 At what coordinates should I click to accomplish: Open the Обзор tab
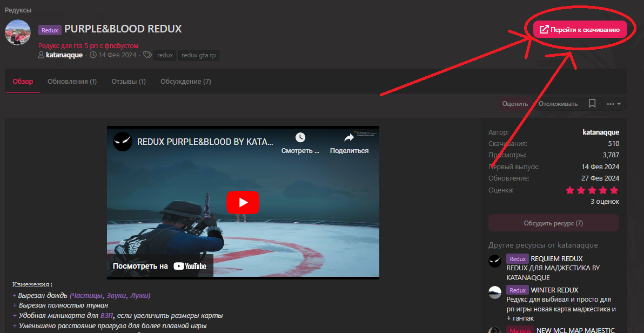coord(23,82)
